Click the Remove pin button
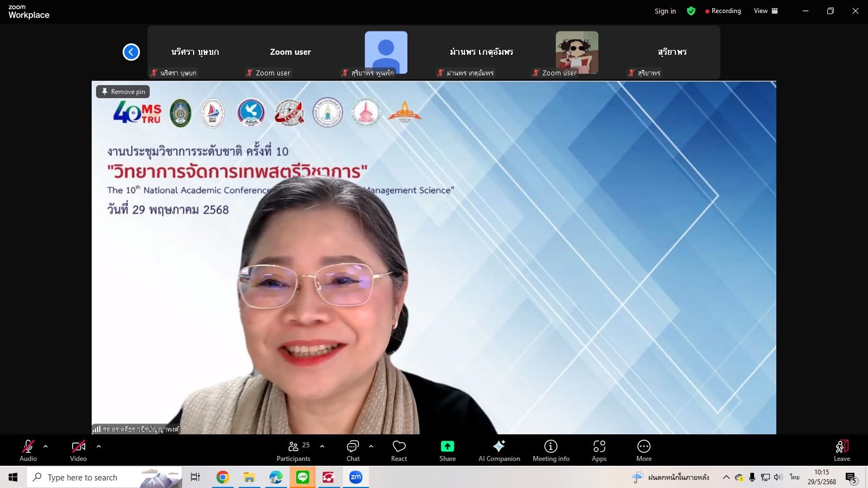The image size is (868, 488). 123,92
